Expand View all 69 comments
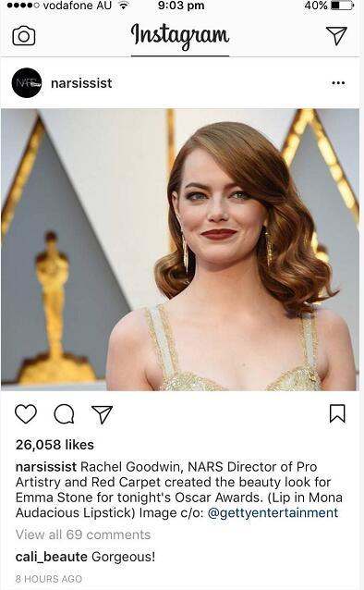The height and width of the screenshot is (590, 364). 83,535
